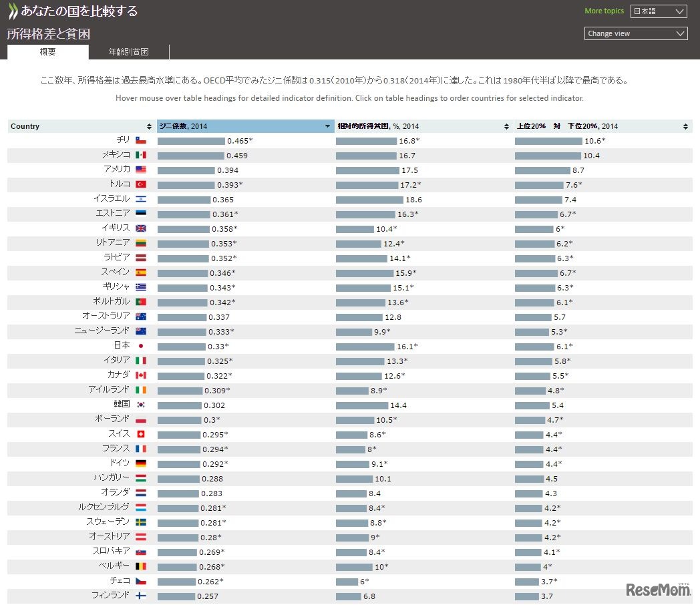700x605 pixels.
Task: Click the Israel flag icon
Action: coord(141,200)
